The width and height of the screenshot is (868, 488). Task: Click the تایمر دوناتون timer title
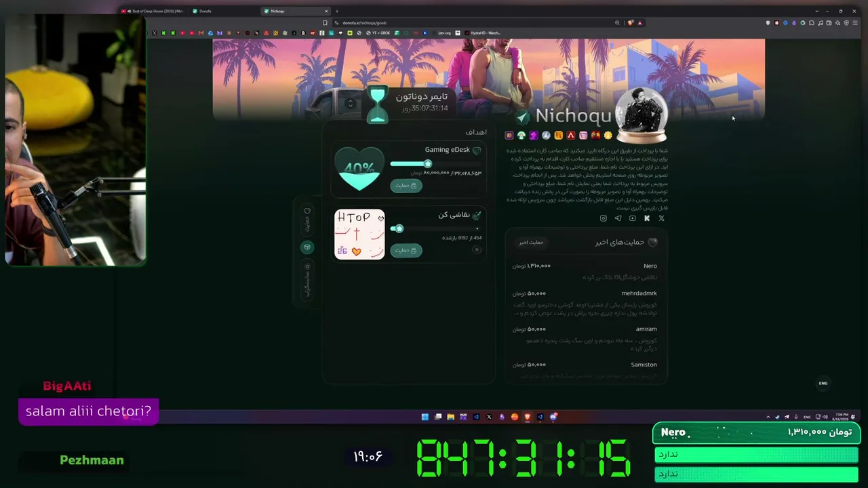click(422, 96)
